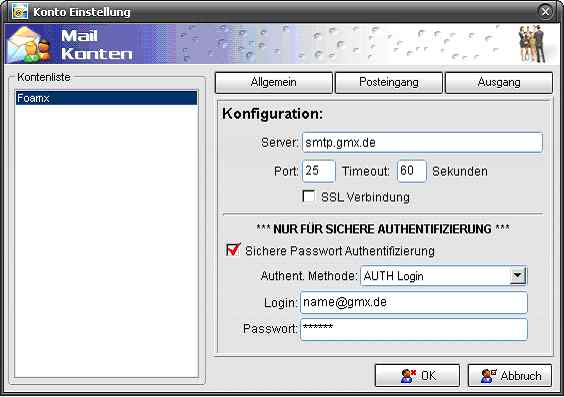The width and height of the screenshot is (564, 397).
Task: Click into the Passwort field
Action: click(414, 329)
